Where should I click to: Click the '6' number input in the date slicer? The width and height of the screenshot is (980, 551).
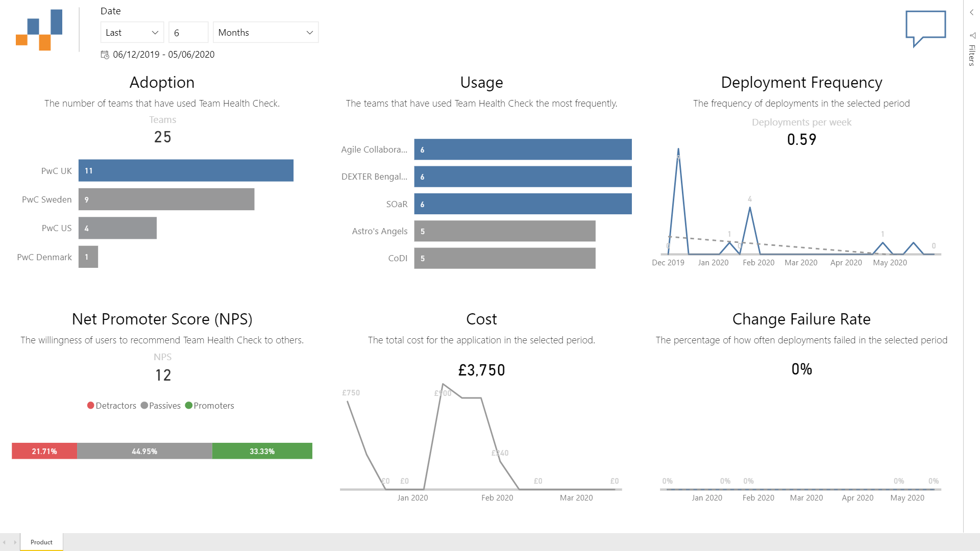click(188, 32)
